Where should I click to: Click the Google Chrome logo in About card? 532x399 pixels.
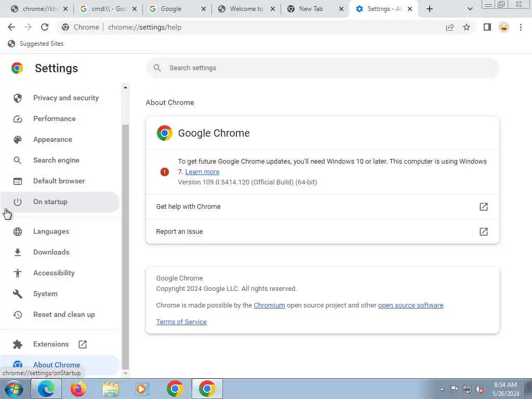coord(165,133)
